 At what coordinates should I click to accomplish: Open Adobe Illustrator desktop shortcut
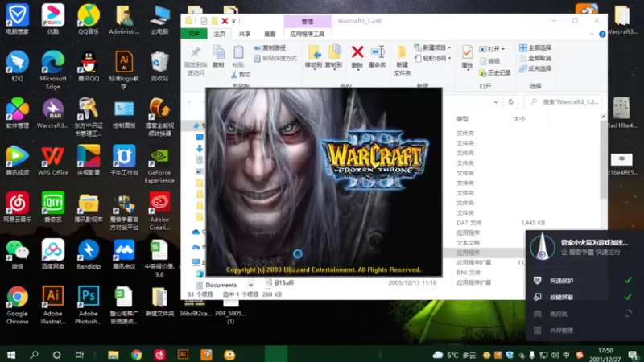tap(53, 306)
